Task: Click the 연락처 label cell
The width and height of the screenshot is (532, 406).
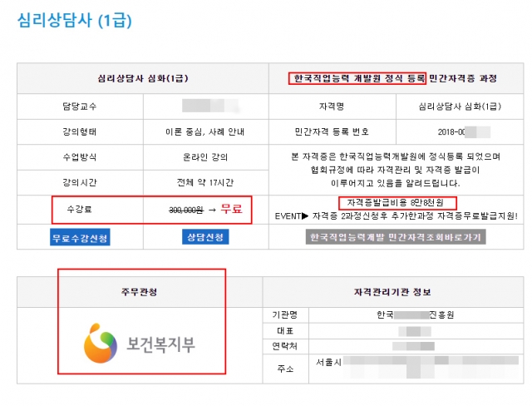Action: [x=286, y=346]
